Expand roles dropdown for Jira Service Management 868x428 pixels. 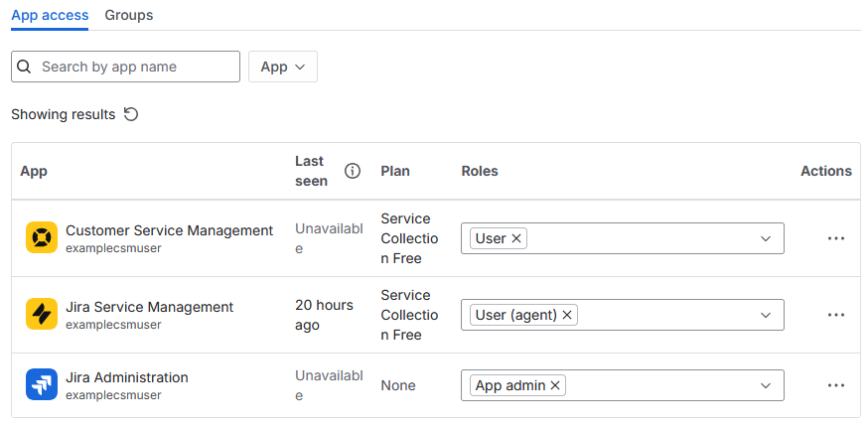coord(766,315)
